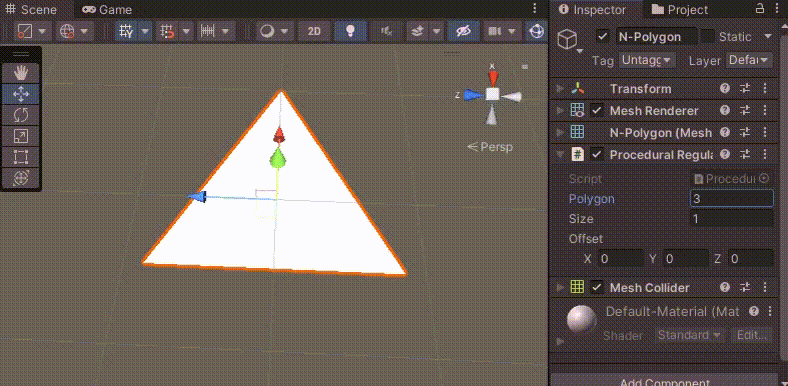Image resolution: width=788 pixels, height=386 pixels.
Task: Click the Add Component button
Action: point(664,381)
